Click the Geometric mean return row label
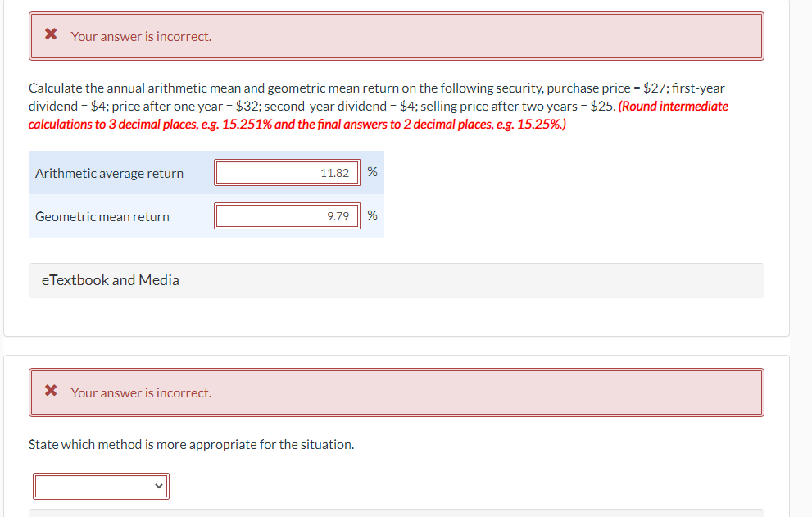 coord(102,216)
